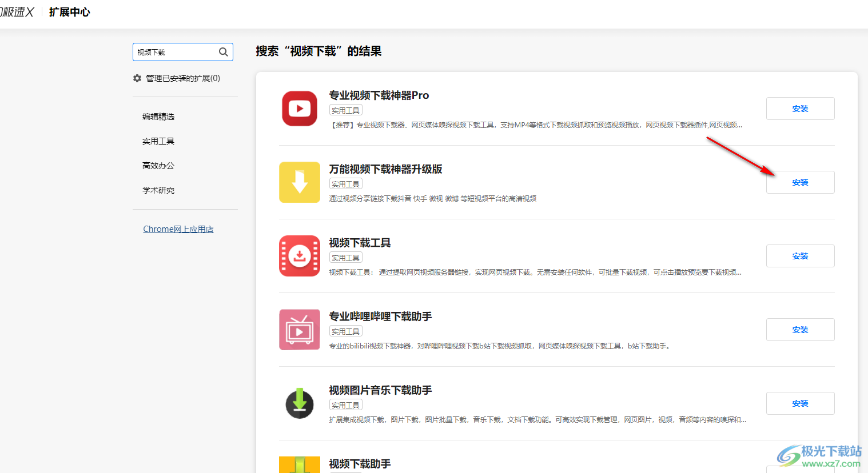Open the 专业视频下载神器Pro red play icon
This screenshot has height=473, width=868.
tap(300, 109)
